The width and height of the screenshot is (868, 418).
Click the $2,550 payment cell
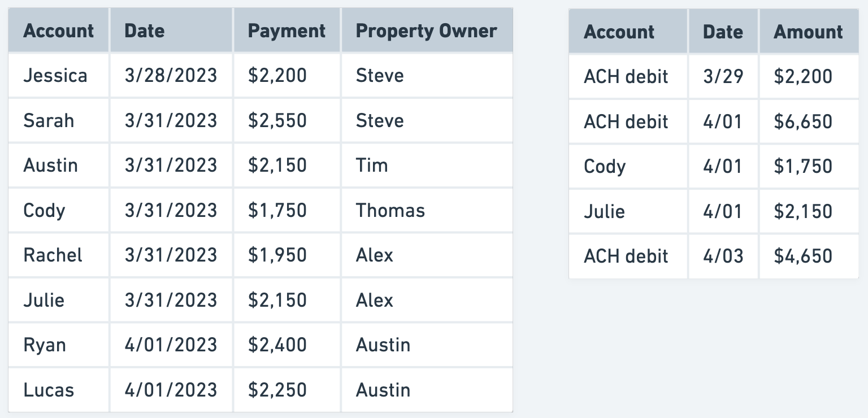coord(277,120)
